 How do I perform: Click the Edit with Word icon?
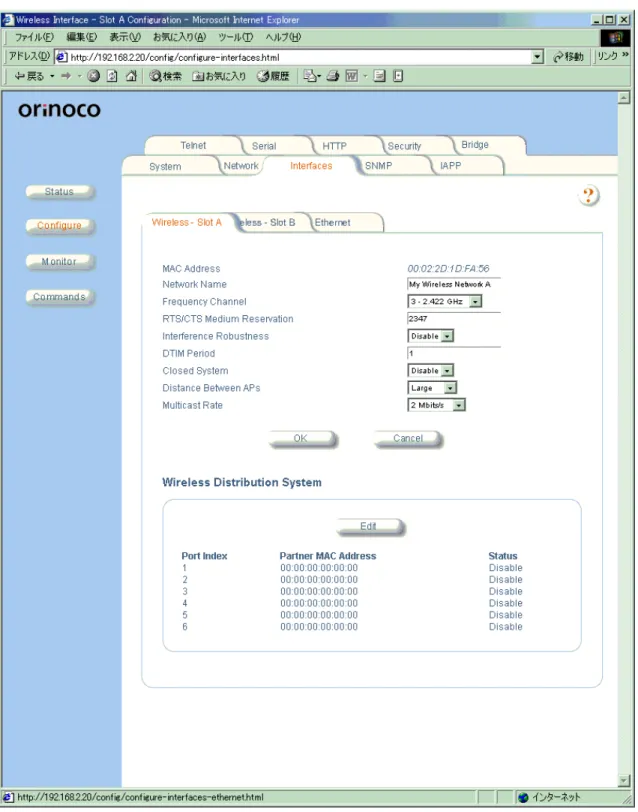tap(352, 77)
